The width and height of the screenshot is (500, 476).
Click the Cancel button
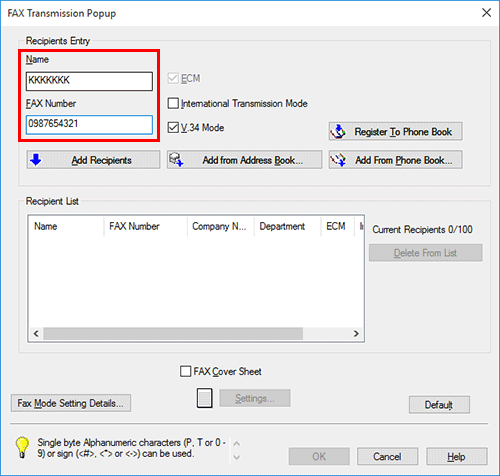coord(387,456)
